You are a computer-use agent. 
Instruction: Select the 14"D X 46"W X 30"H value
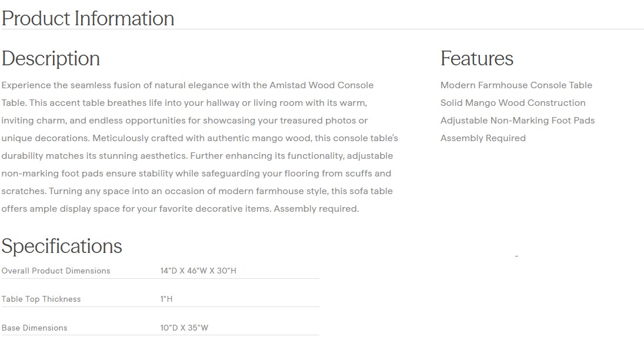click(x=198, y=271)
